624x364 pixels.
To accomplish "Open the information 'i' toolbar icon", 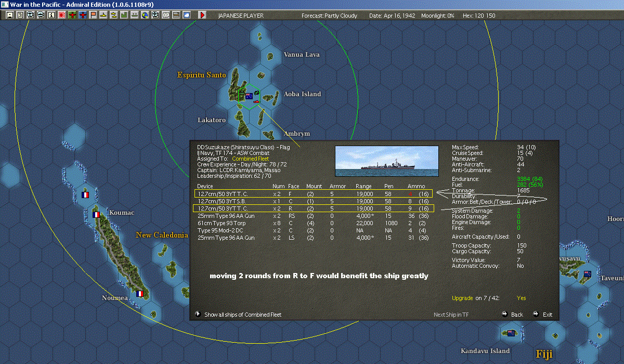I will coord(51,16).
